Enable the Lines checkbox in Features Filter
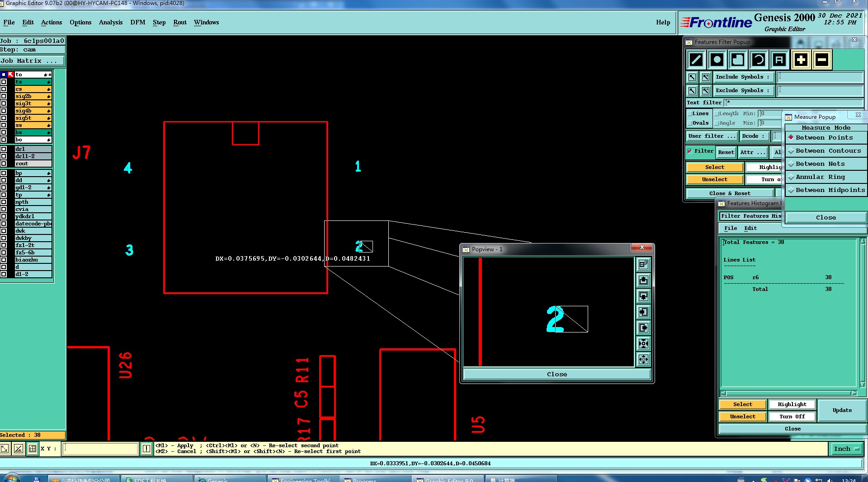Viewport: 868px width, 482px height. click(x=690, y=113)
